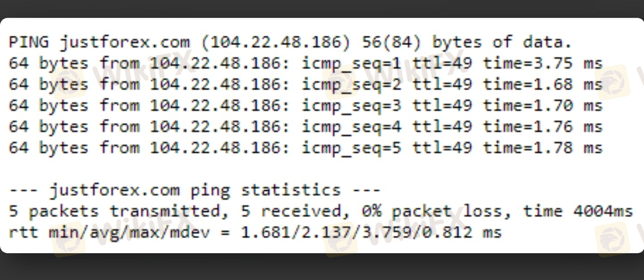
Task: Select the icmp_seq=5 reply text
Action: click(x=352, y=147)
